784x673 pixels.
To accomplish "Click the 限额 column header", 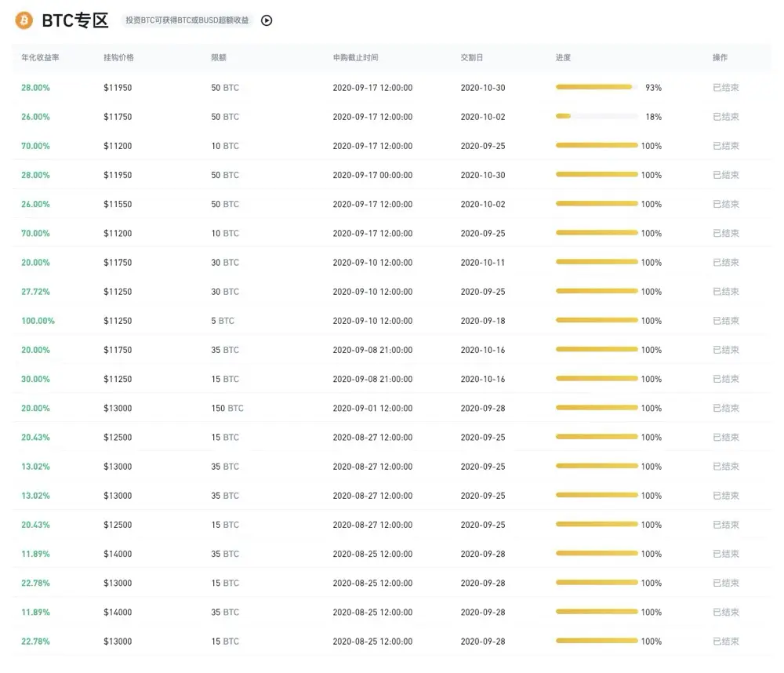I will [x=219, y=57].
